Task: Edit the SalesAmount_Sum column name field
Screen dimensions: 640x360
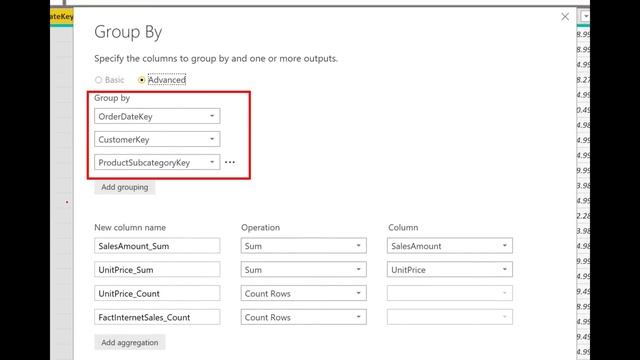Action: point(157,246)
